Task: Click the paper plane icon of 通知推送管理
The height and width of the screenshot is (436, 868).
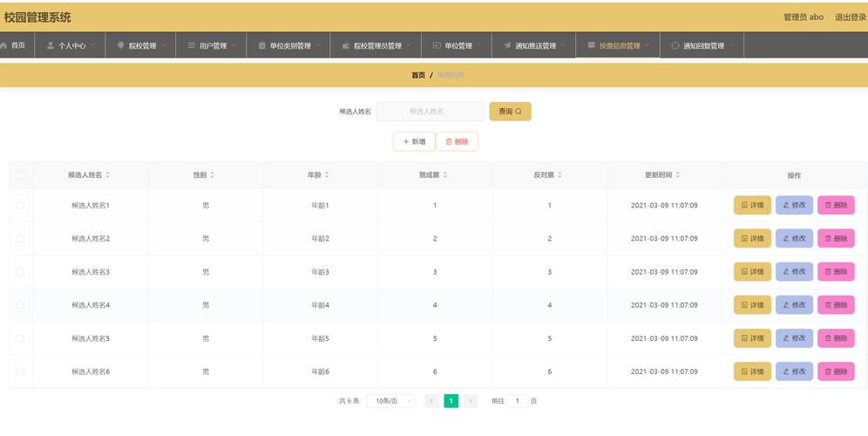Action: click(x=507, y=45)
